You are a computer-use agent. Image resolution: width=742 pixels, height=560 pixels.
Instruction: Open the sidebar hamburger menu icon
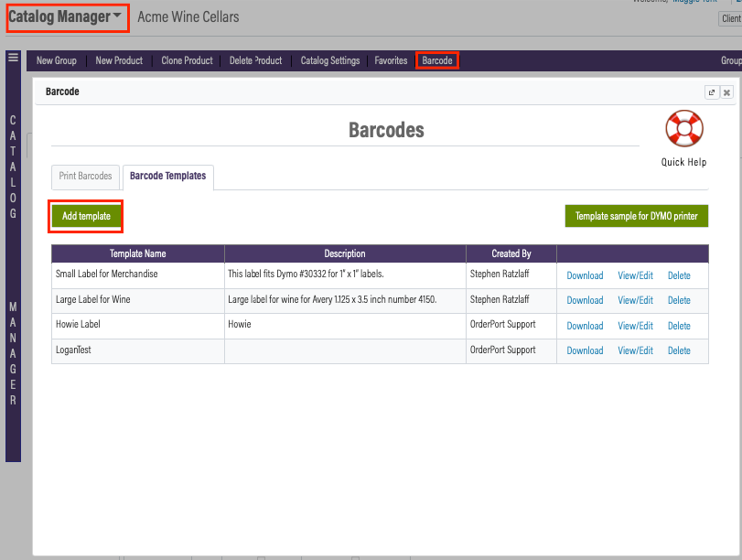(x=13, y=57)
